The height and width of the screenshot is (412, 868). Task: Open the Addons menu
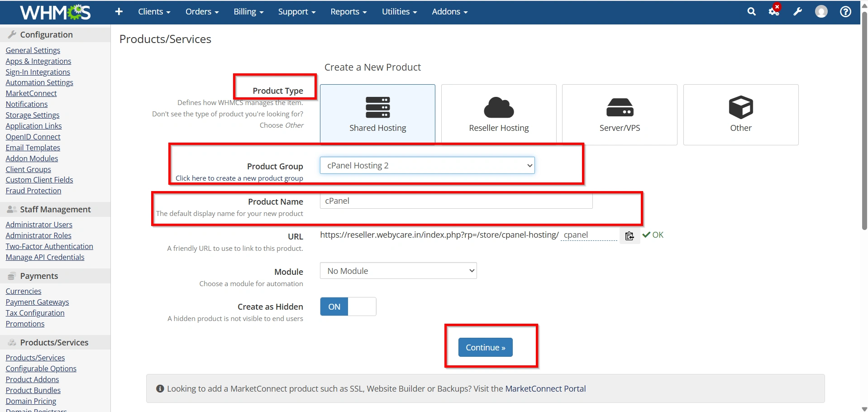pos(449,12)
